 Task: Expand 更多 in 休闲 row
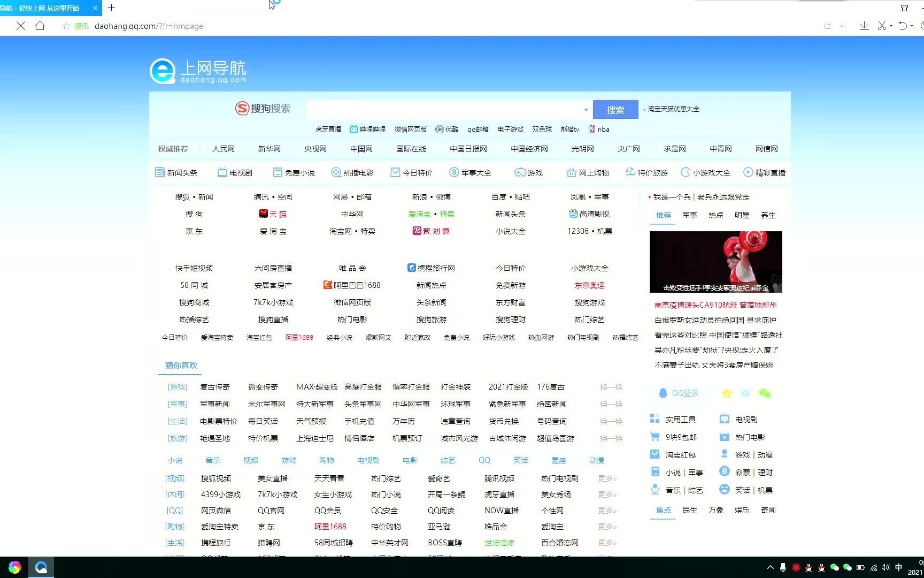coord(607,494)
